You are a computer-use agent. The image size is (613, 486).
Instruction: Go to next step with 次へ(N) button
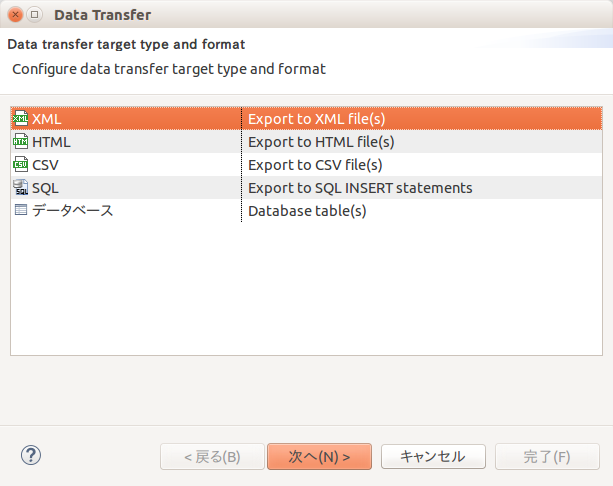pyautogui.click(x=319, y=456)
